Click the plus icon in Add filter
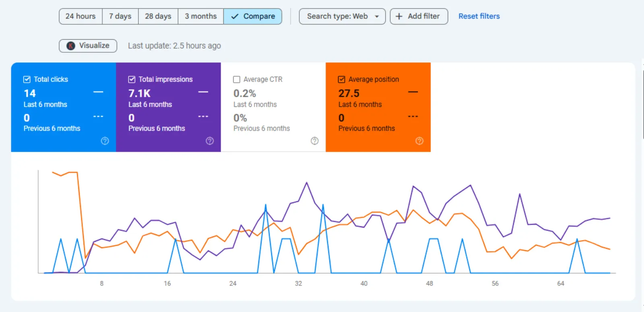This screenshot has width=644, height=312. coord(399,16)
